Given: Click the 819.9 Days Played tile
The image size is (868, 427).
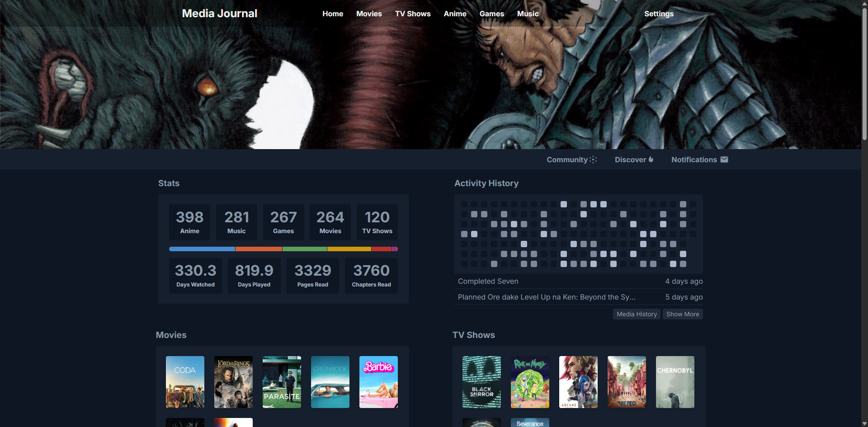Looking at the screenshot, I should pos(254,276).
